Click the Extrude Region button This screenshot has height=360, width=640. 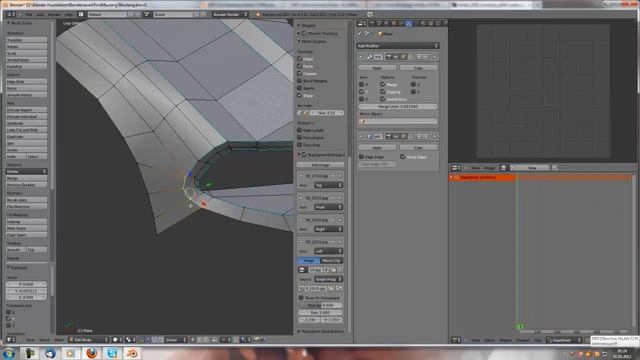pyautogui.click(x=27, y=110)
